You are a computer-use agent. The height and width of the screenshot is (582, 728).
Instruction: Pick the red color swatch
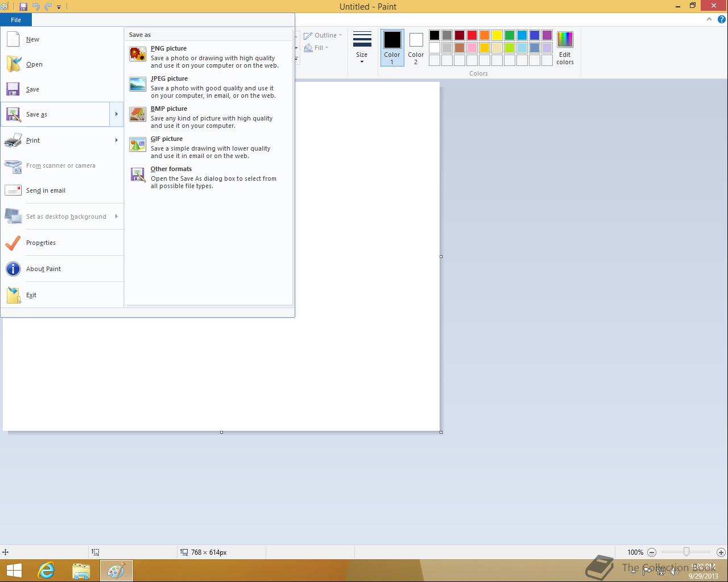click(x=472, y=35)
